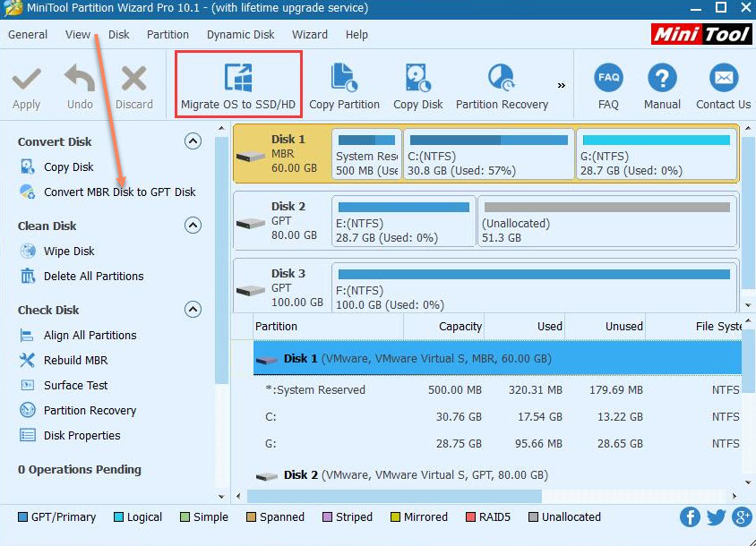Click Convert MBR Disk to GPT Disk
The height and width of the screenshot is (546, 756).
pos(119,192)
